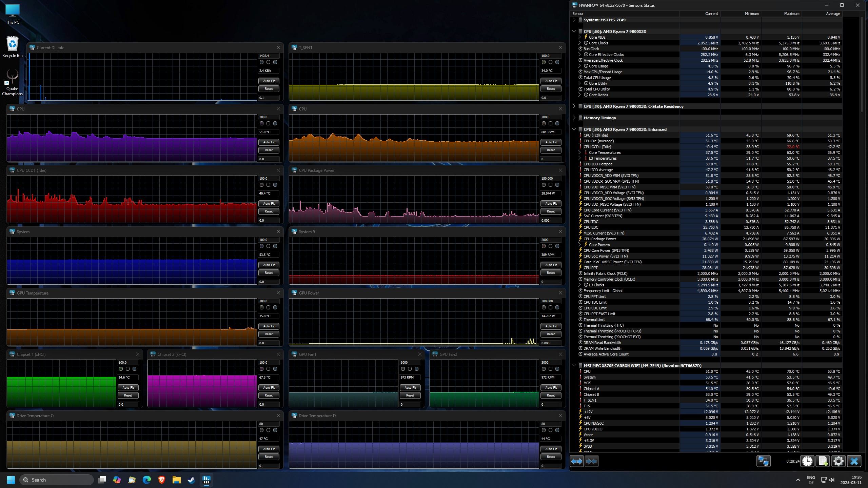This screenshot has height=488, width=868.
Task: Open Task View from the taskbar
Action: pos(102,480)
